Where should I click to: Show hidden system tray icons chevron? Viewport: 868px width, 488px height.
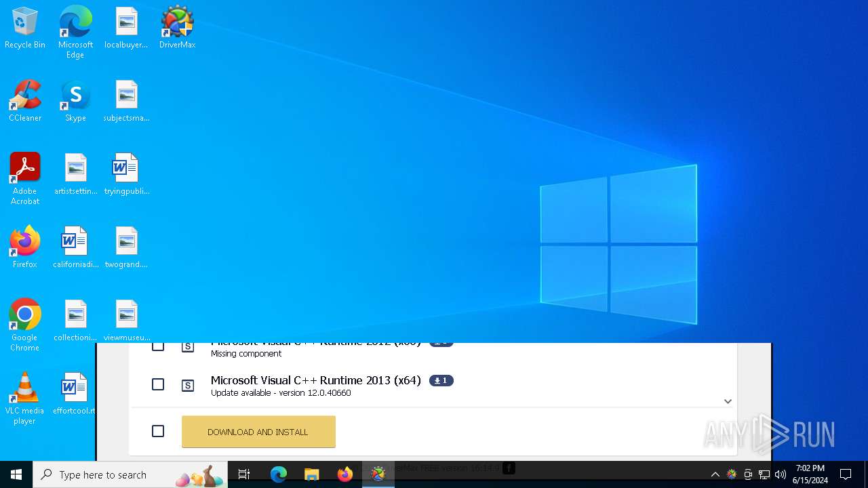715,474
